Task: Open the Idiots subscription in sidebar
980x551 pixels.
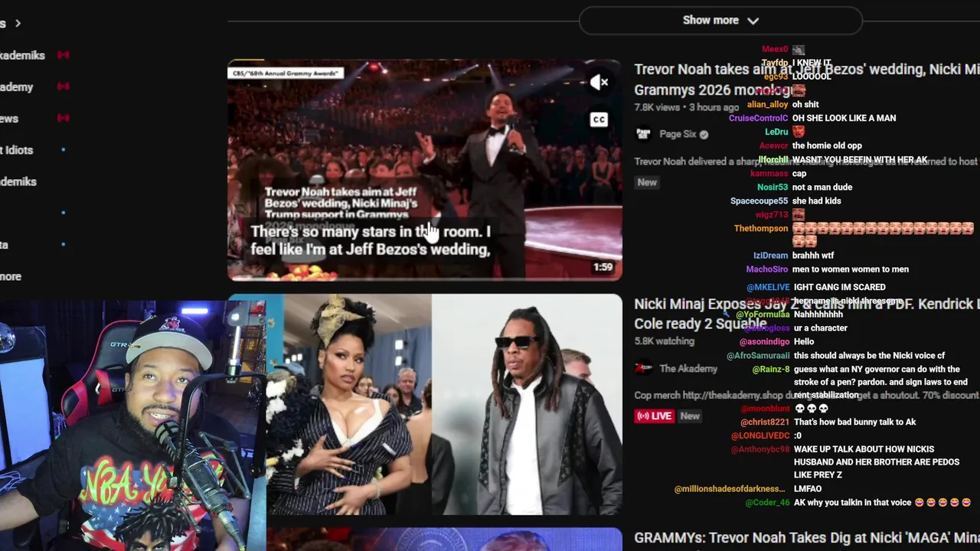Action: click(x=16, y=150)
